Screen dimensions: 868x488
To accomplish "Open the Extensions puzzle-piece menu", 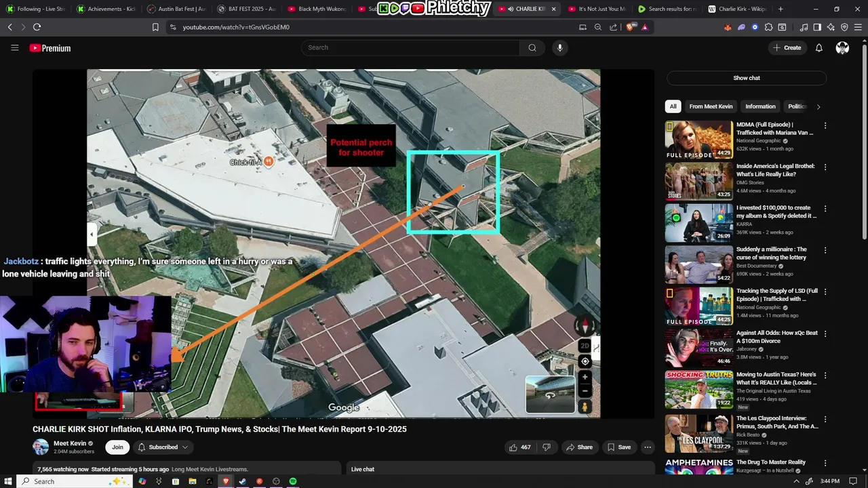I will click(x=768, y=27).
